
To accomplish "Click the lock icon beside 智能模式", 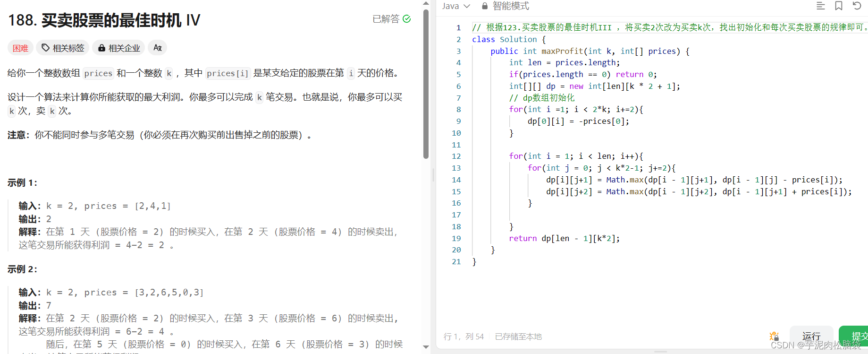I will tap(485, 6).
